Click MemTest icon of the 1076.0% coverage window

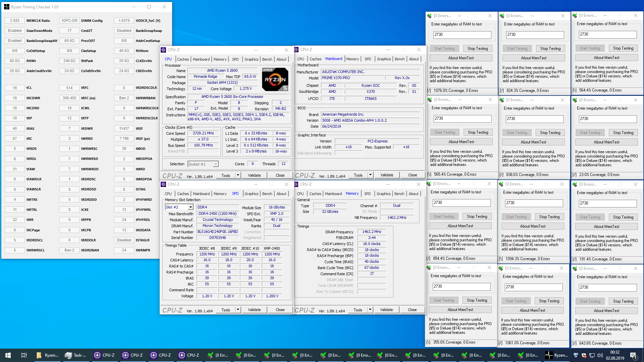(429, 16)
